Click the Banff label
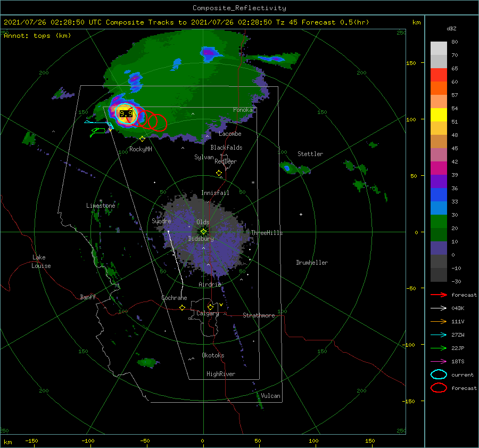 88,297
